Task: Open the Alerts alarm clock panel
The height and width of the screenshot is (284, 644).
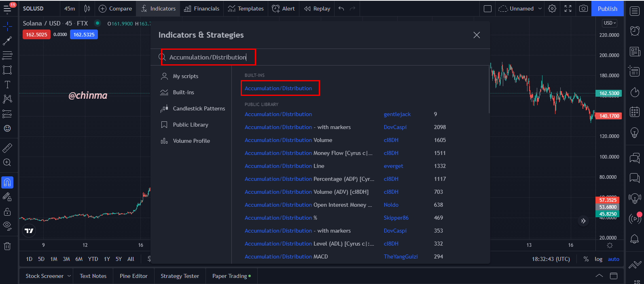Action: pyautogui.click(x=635, y=31)
